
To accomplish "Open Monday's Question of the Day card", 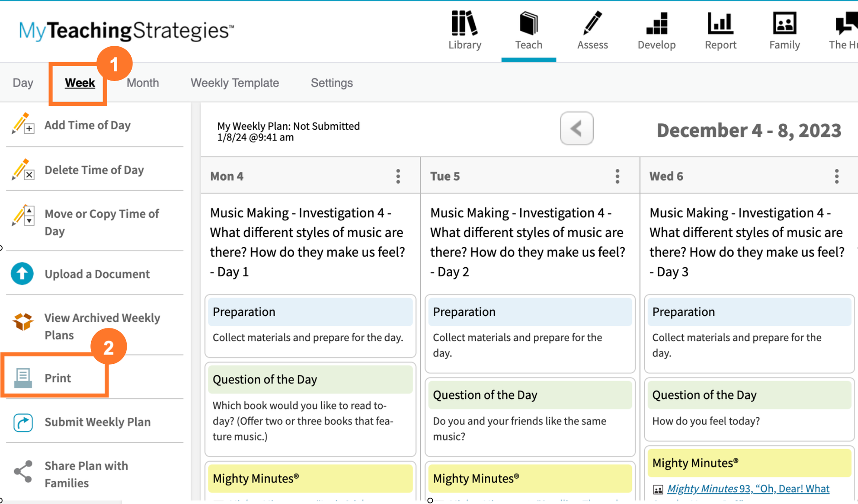I will pyautogui.click(x=311, y=379).
